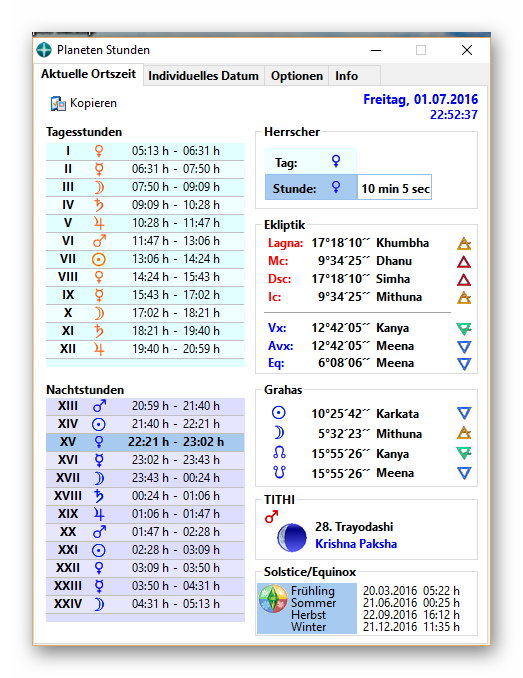Click the moon phase image in TITHI
The width and height of the screenshot is (523, 678).
(291, 537)
